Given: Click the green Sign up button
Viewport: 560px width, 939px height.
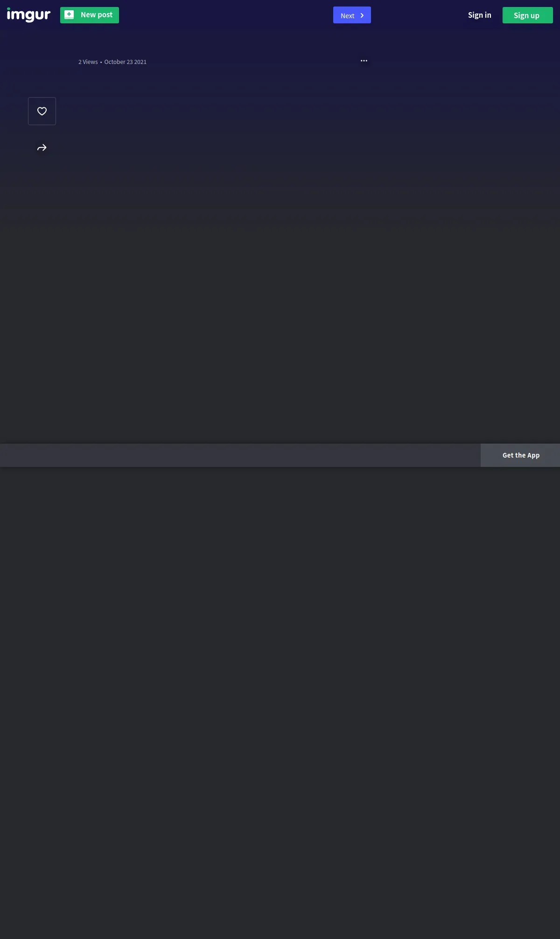Looking at the screenshot, I should coord(528,15).
